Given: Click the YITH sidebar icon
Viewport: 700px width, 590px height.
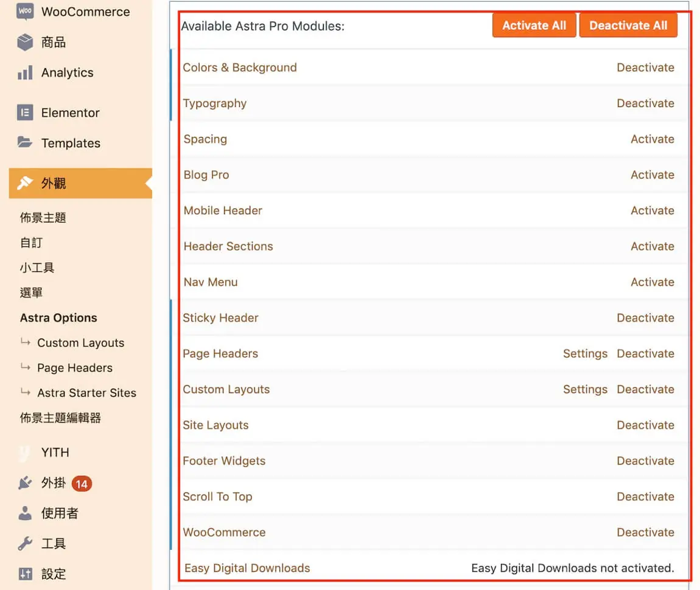Looking at the screenshot, I should click(x=25, y=453).
